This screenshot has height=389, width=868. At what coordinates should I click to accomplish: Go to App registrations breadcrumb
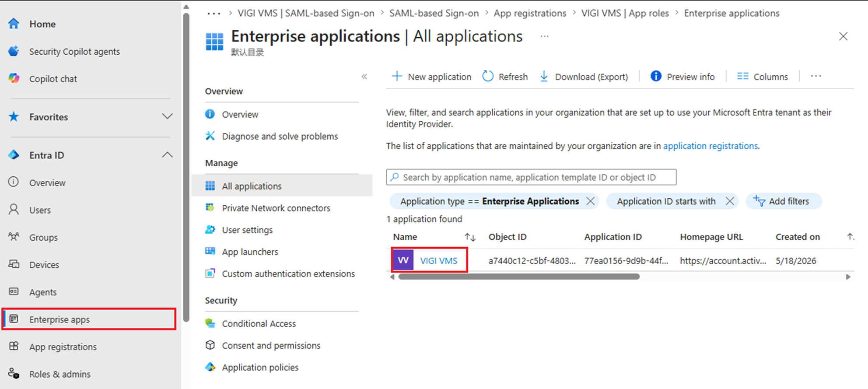point(530,14)
